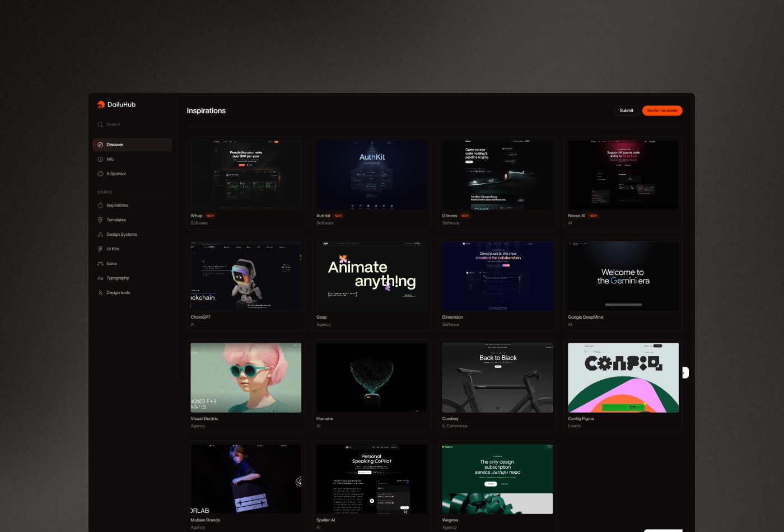
Task: Open Typography source category
Action: [x=132, y=278]
